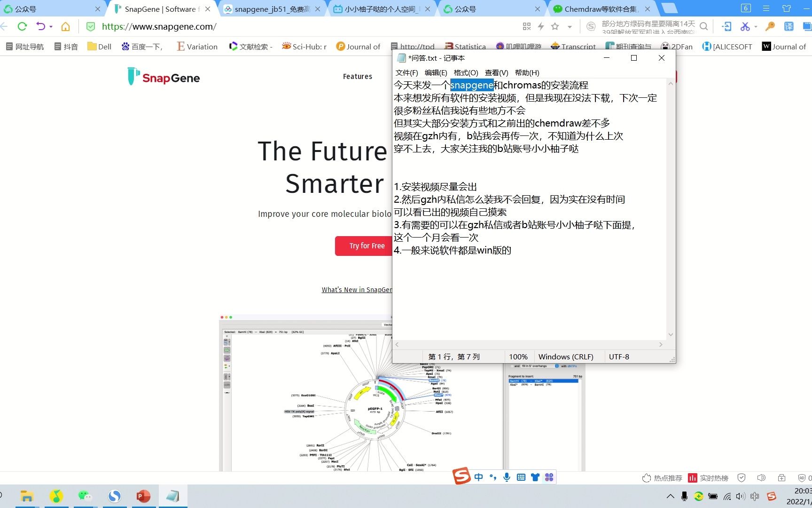
Task: Click the scissors screenshot icon in browser toolbar
Action: coord(746,26)
